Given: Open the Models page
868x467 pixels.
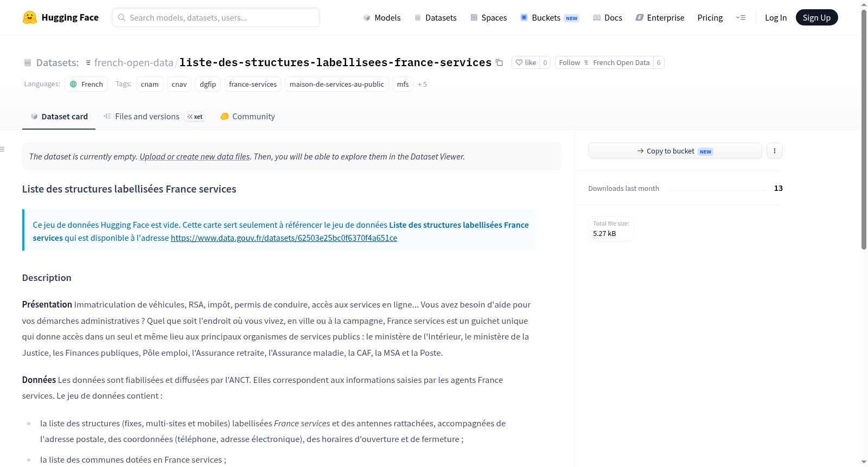Looking at the screenshot, I should (382, 17).
